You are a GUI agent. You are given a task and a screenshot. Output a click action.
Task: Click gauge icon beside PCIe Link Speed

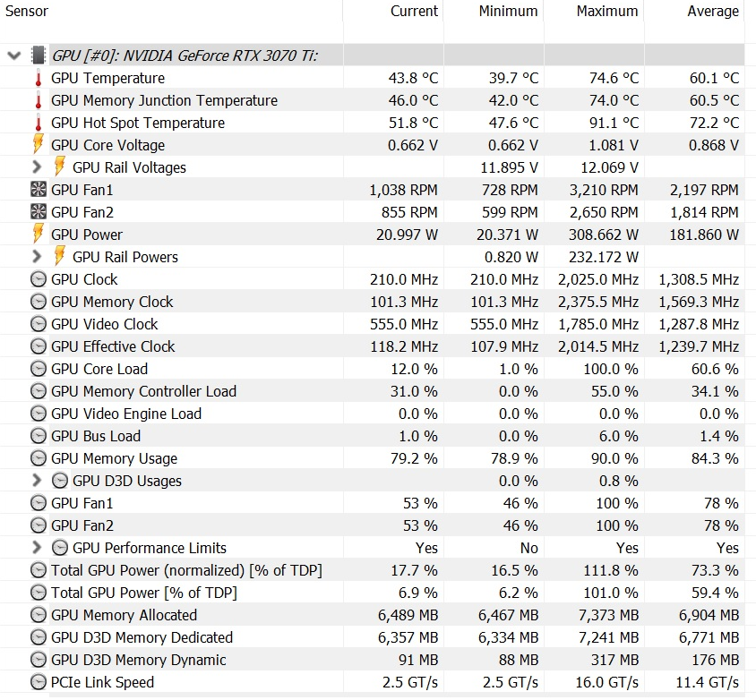(39, 682)
